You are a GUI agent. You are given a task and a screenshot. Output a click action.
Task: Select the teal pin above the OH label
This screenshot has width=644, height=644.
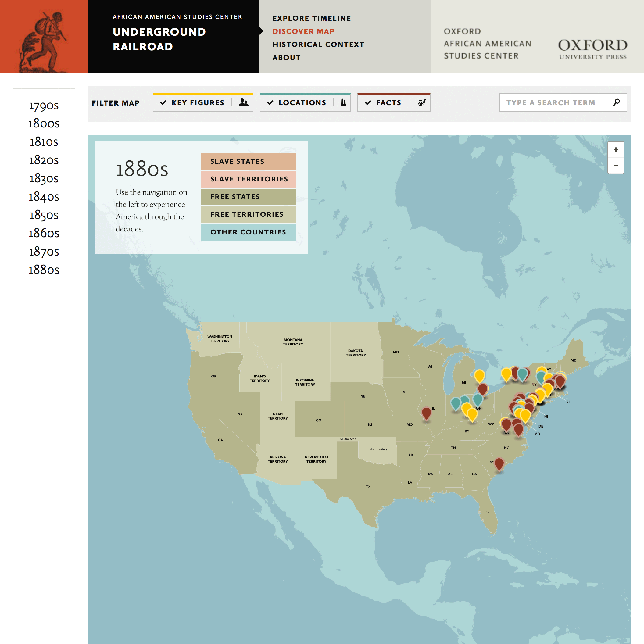click(x=478, y=400)
